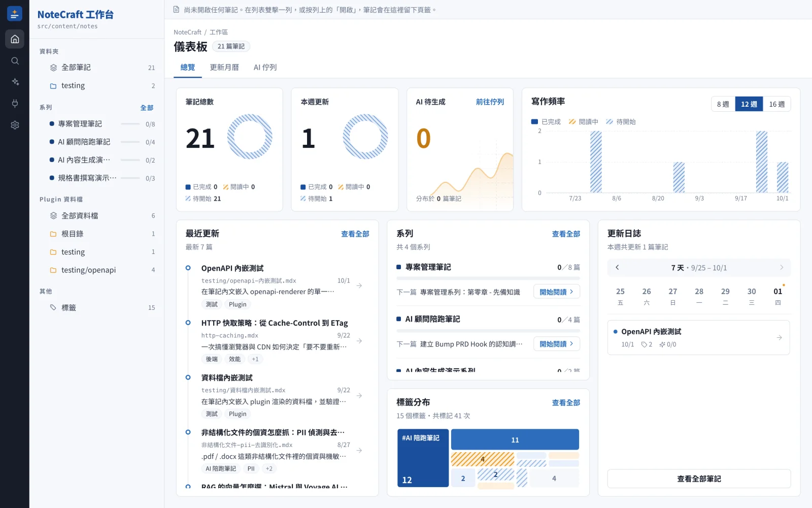Open the Home icon in the left rail
This screenshot has height=508, width=812.
pyautogui.click(x=15, y=39)
